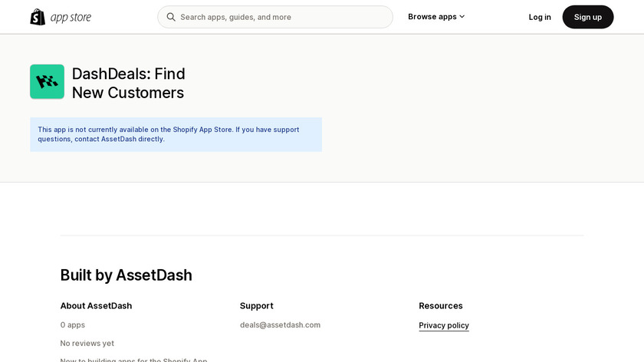Click the Resources heading
644x362 pixels.
[x=441, y=305]
